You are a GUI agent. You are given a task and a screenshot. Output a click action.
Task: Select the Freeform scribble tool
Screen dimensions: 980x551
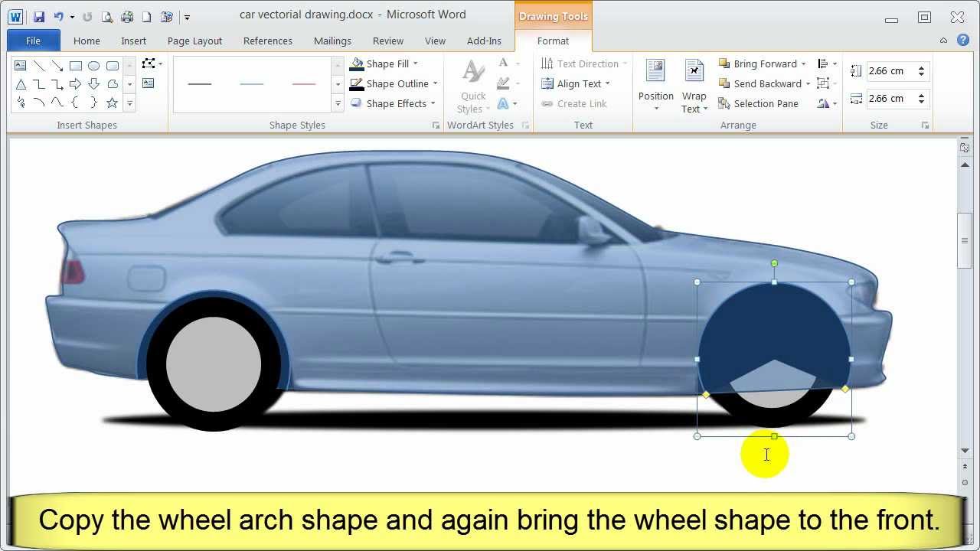point(21,103)
